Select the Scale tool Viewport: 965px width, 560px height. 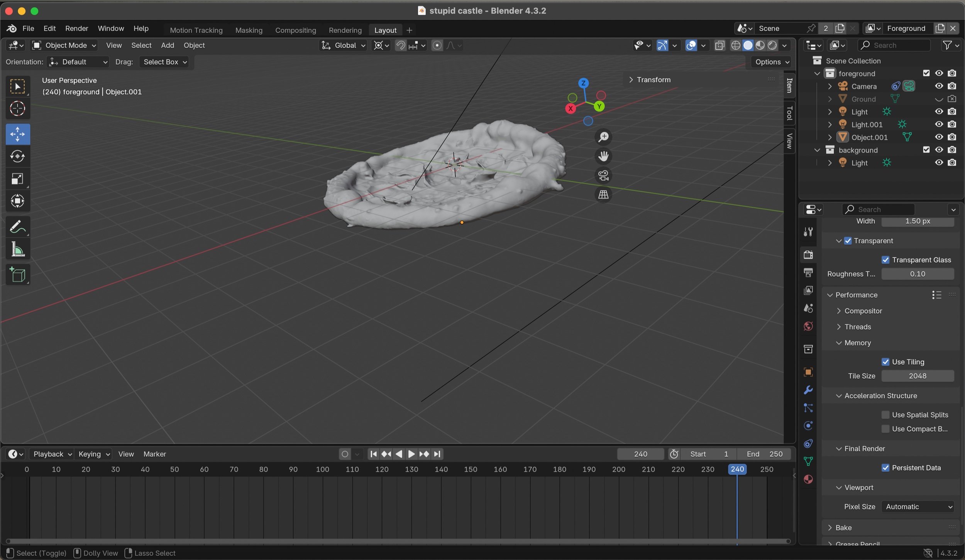pos(17,179)
